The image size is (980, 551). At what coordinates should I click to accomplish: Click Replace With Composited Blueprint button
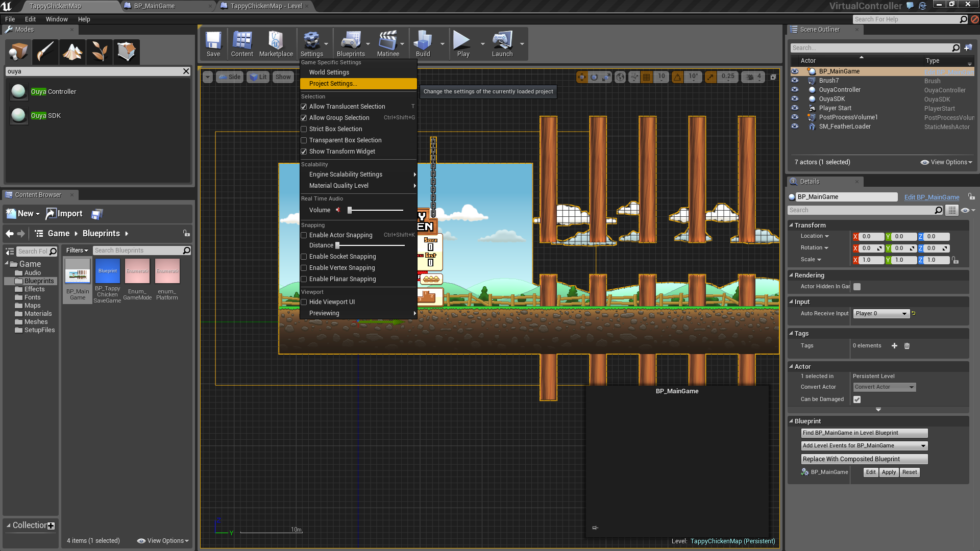click(864, 459)
